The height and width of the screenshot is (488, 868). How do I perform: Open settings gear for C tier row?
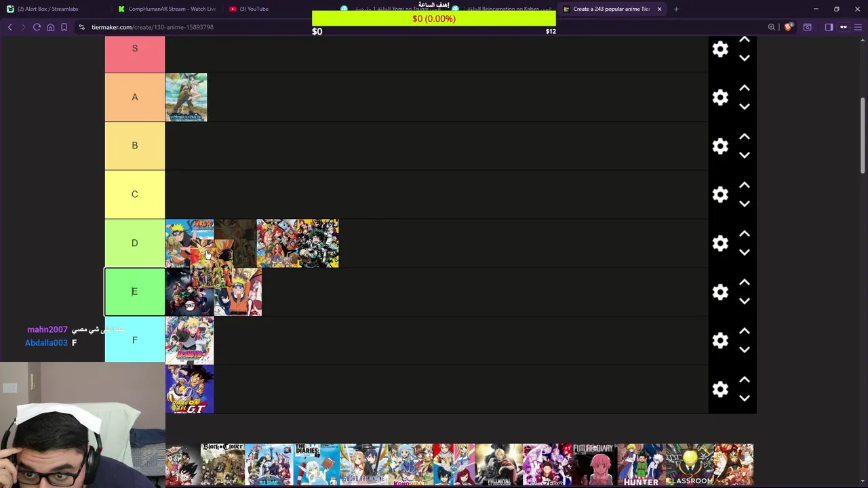(720, 195)
